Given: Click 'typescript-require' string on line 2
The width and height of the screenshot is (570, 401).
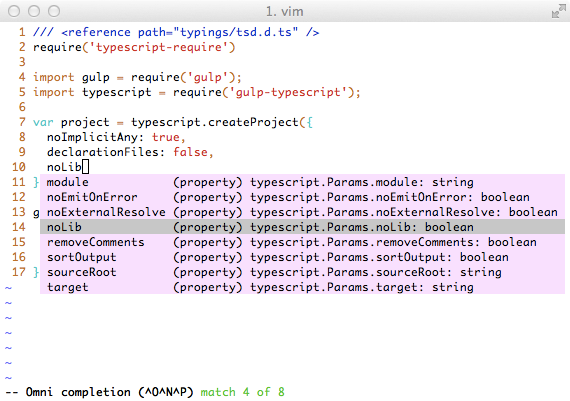Looking at the screenshot, I should coord(159,47).
